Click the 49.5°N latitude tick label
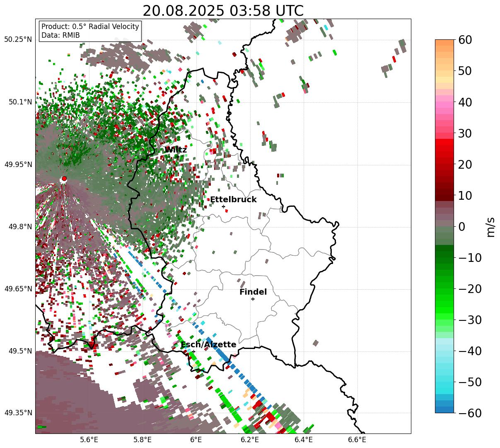The width and height of the screenshot is (500, 448). pyautogui.click(x=20, y=351)
